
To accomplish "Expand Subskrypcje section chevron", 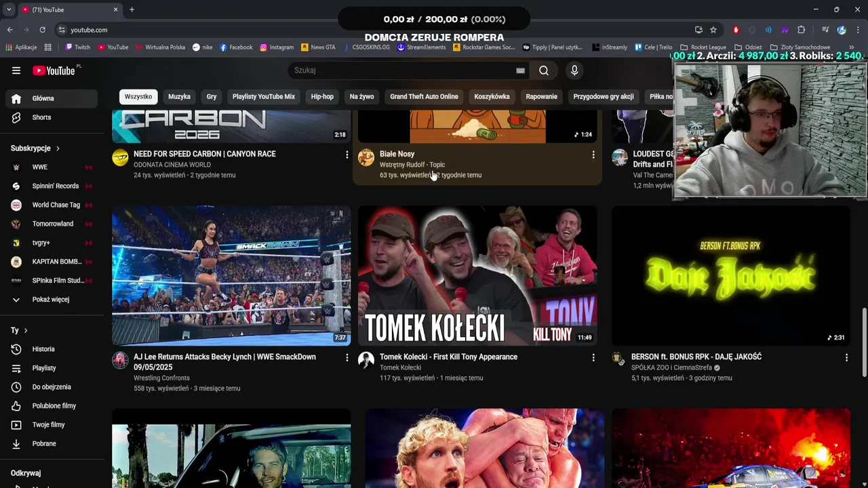I will 58,148.
